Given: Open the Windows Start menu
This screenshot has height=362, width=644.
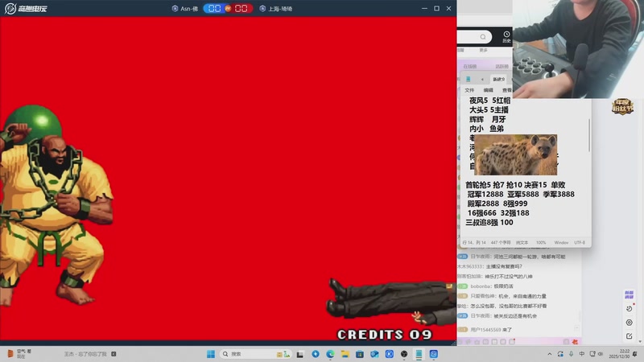Looking at the screenshot, I should click(x=211, y=354).
